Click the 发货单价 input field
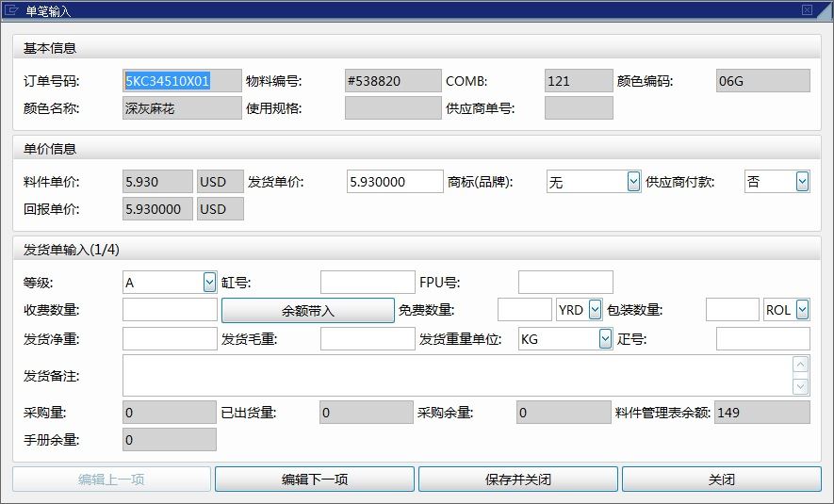The height and width of the screenshot is (504, 834). (x=395, y=182)
